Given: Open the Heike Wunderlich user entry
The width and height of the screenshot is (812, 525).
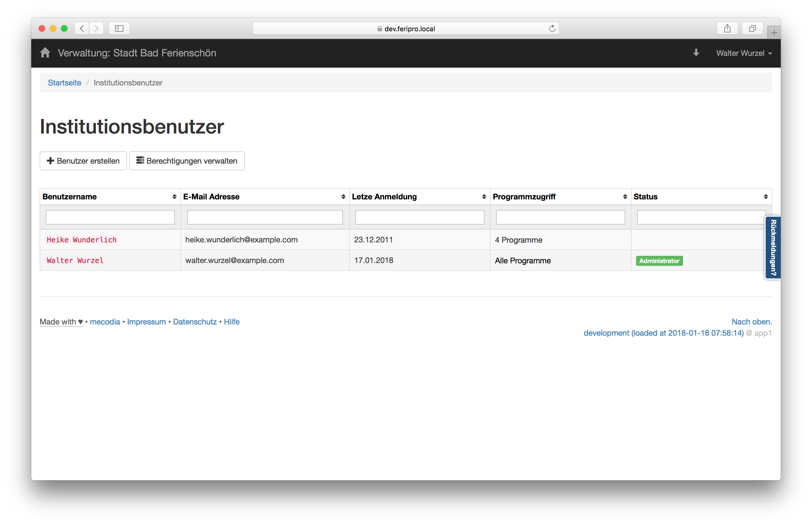Looking at the screenshot, I should (82, 240).
